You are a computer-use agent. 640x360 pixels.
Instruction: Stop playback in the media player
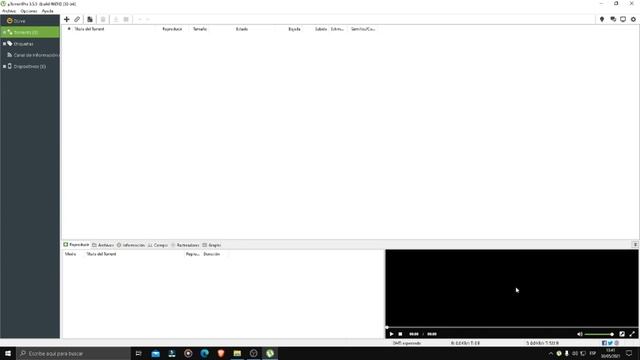400,334
